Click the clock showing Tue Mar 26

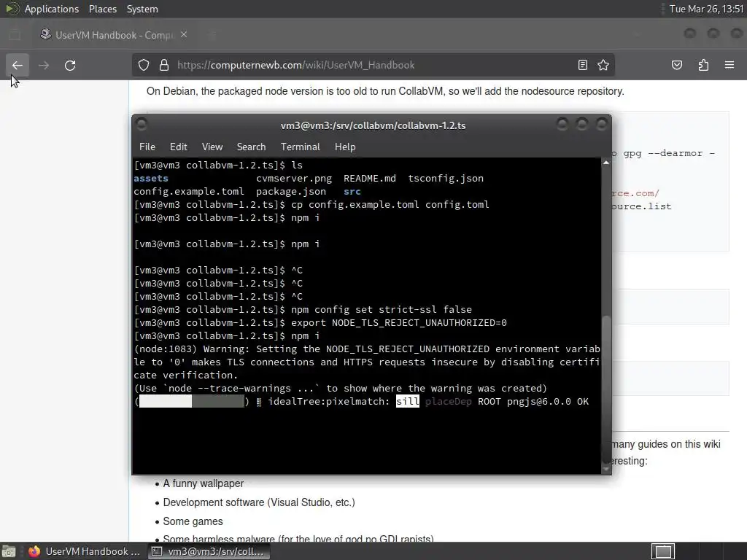pyautogui.click(x=706, y=9)
